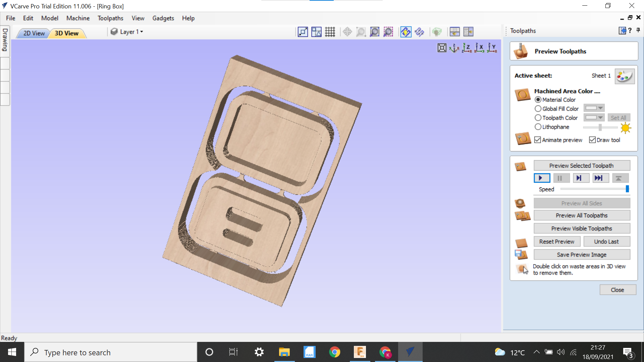Adjust the preview Speed slider
The height and width of the screenshot is (362, 644).
594,189
